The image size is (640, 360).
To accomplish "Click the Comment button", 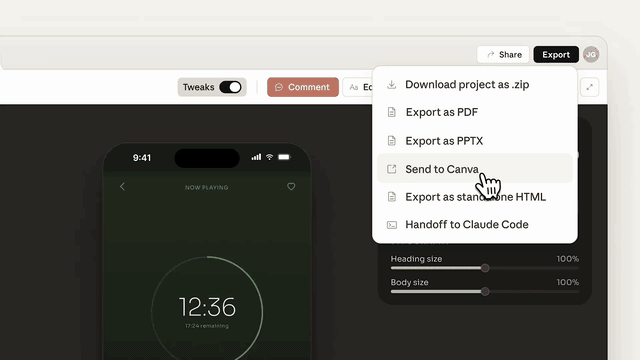I will 303,87.
